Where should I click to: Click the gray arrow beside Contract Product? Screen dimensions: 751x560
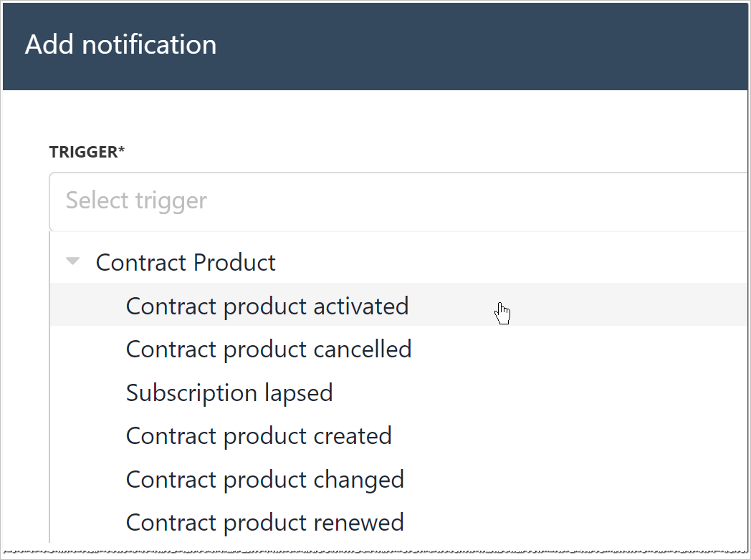[x=72, y=262]
